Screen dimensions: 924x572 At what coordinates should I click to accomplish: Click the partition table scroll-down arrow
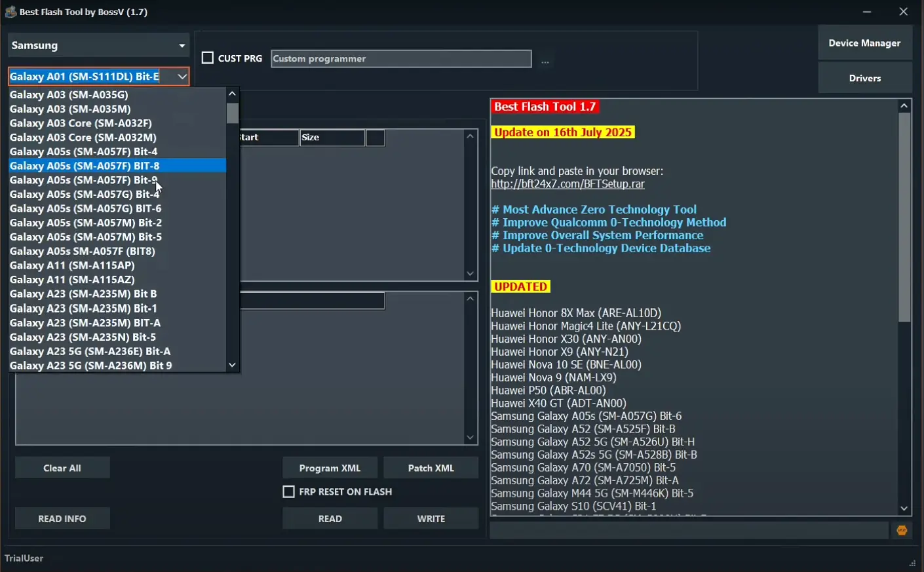[x=470, y=274]
